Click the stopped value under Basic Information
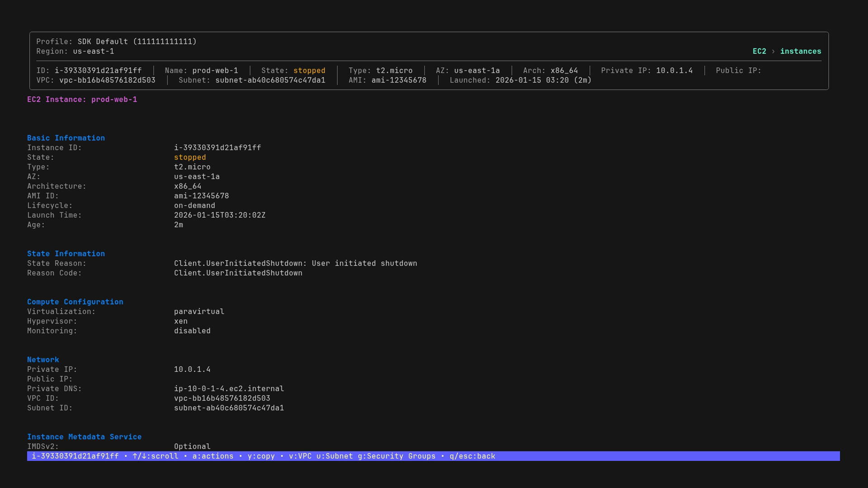 (190, 158)
